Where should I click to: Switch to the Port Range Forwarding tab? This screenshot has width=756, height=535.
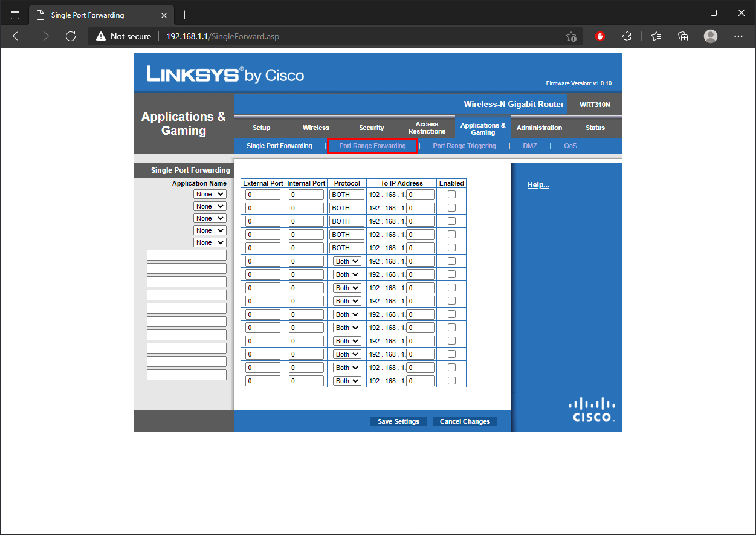(x=372, y=146)
